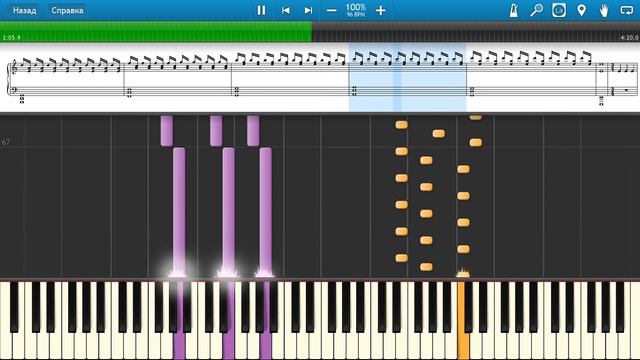
Task: Toggle the metronome
Action: tap(513, 10)
